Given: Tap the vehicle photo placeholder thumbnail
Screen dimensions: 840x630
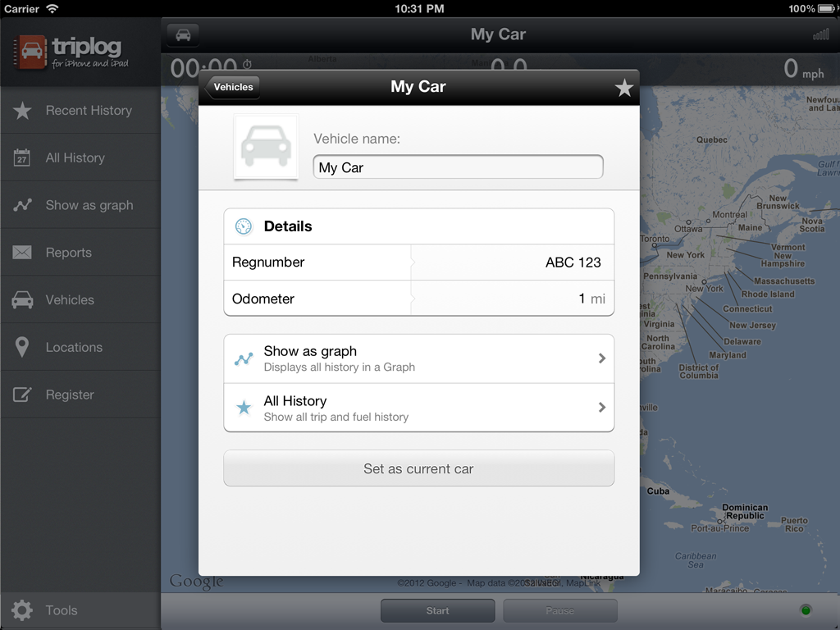Looking at the screenshot, I should [x=266, y=147].
